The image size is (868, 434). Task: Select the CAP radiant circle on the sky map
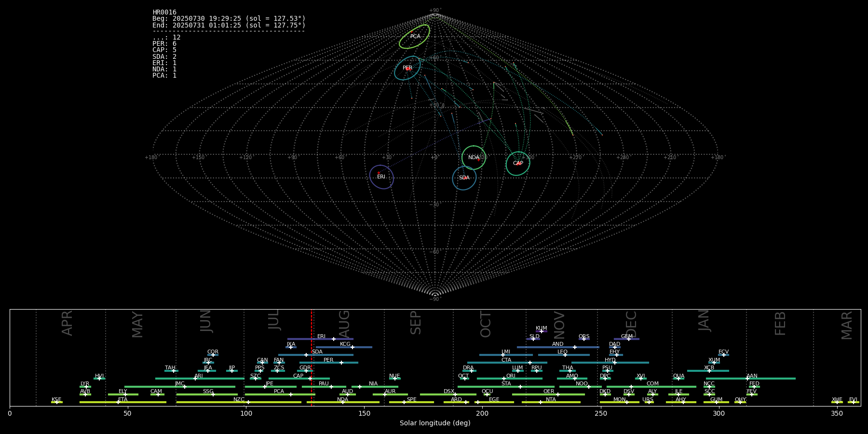point(518,163)
